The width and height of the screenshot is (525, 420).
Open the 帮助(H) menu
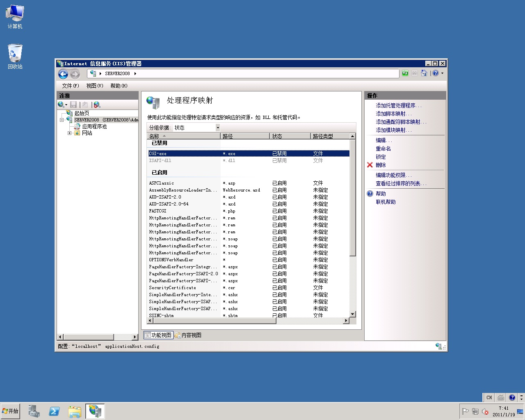tap(119, 86)
